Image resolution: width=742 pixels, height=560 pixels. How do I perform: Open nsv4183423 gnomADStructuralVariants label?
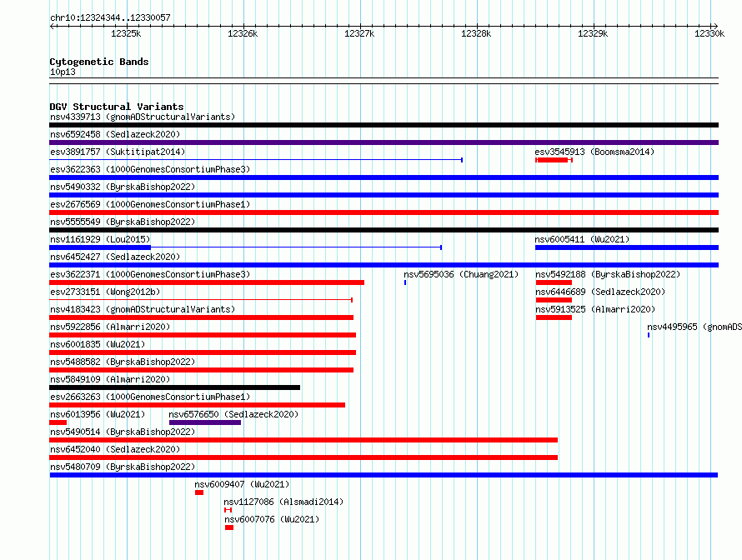click(x=143, y=309)
